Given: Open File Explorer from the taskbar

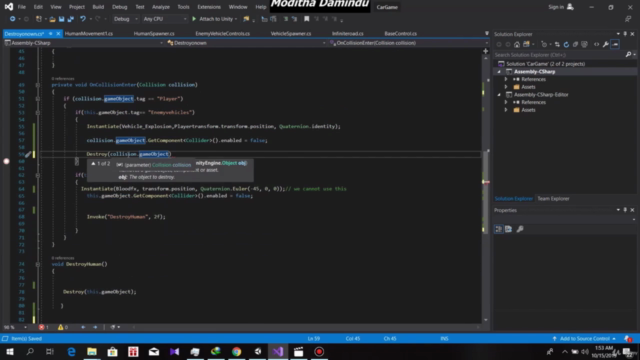Looking at the screenshot, I should (x=92, y=351).
